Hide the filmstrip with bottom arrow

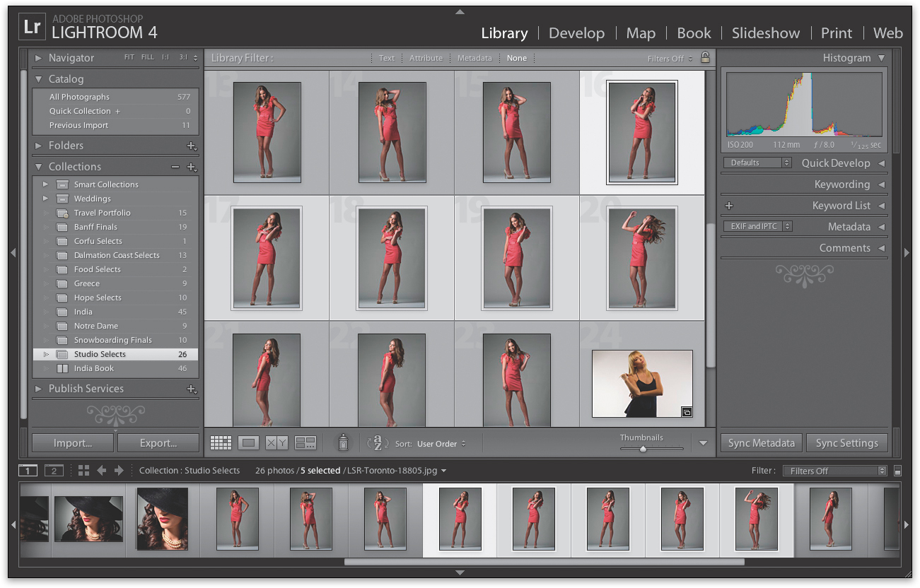[460, 572]
